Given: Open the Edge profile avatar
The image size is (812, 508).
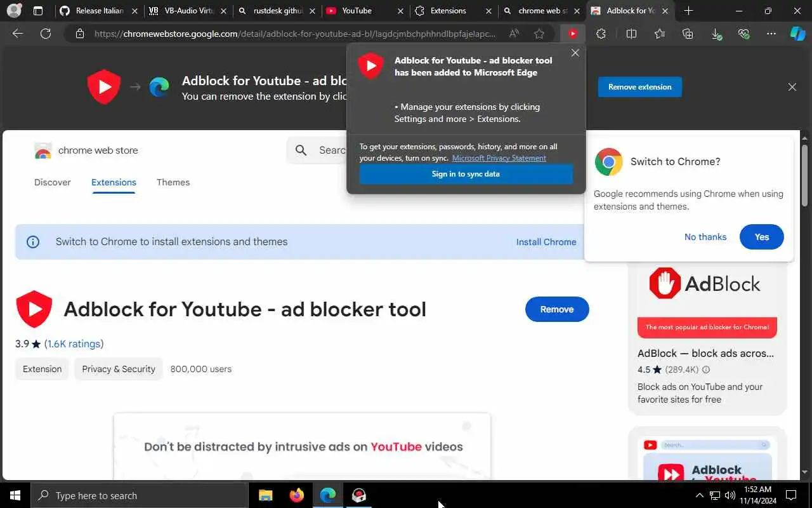Looking at the screenshot, I should [14, 10].
